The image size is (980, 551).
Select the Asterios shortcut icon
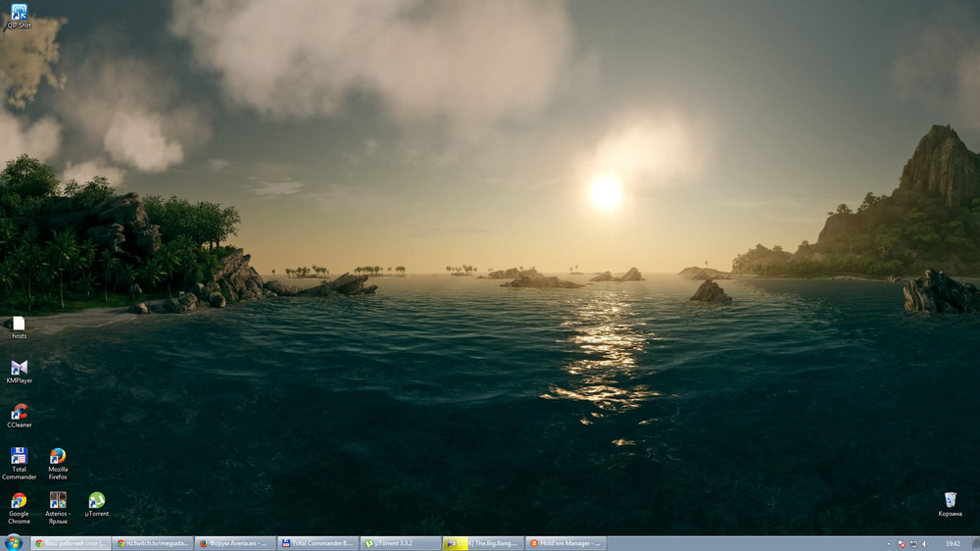point(58,508)
